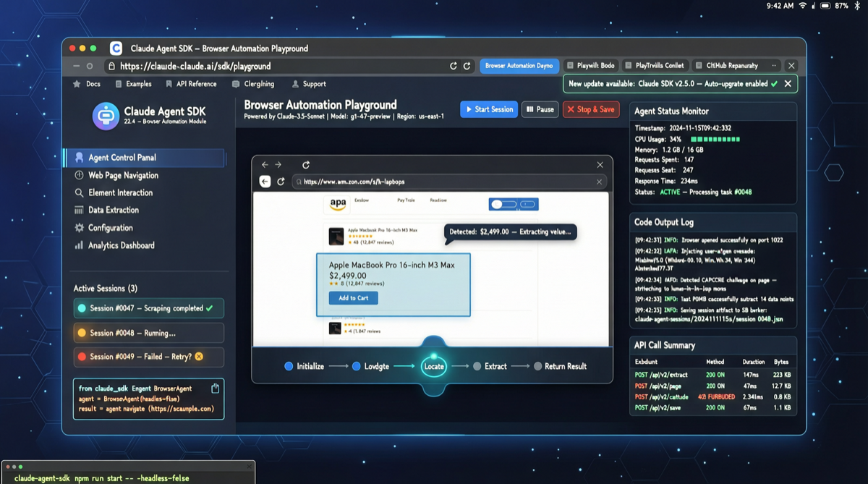Click forward arrow in embedded browser top row
868x484 pixels.
(x=278, y=165)
